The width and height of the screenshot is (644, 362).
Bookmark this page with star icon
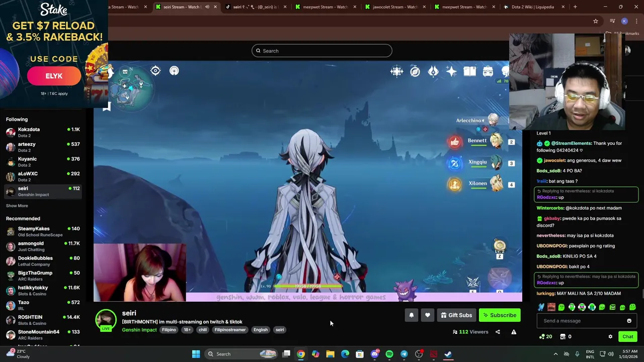[x=596, y=21]
